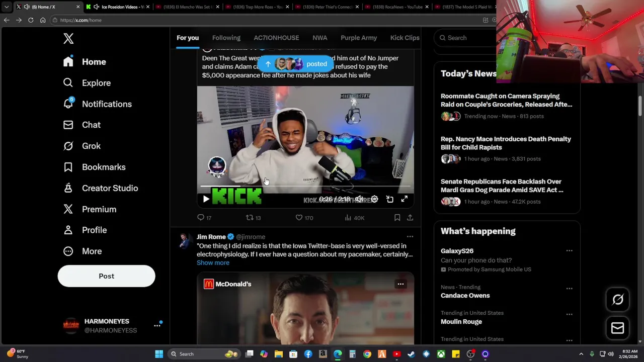Open the AC7IONHOUSE timeline tab
644x362 pixels.
(x=276, y=38)
